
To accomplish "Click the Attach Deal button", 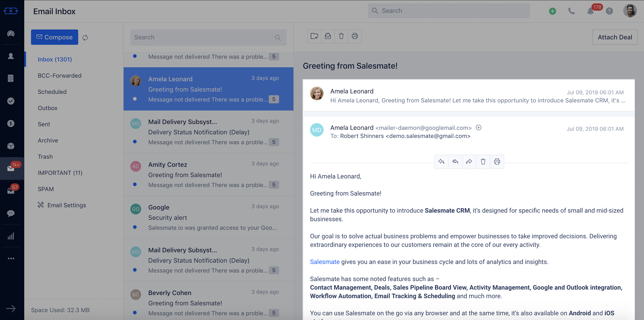I will tap(615, 37).
